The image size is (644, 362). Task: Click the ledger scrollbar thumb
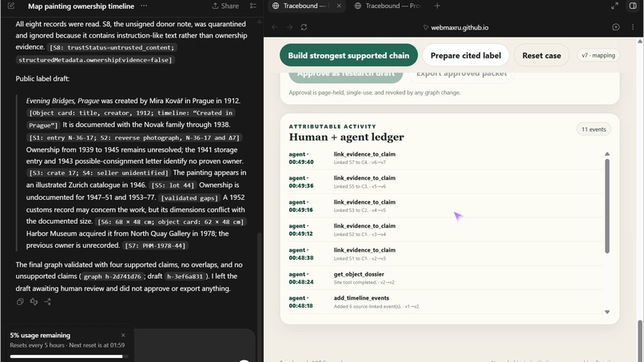[607, 206]
